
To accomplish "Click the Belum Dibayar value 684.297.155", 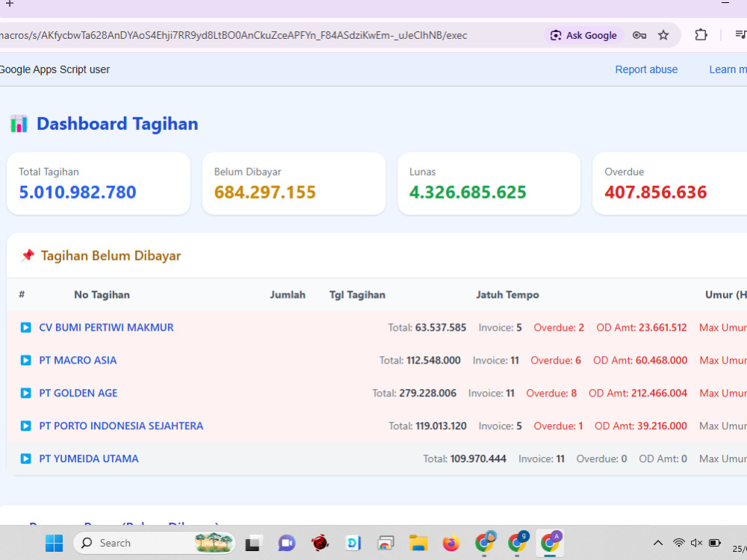I will tap(265, 193).
